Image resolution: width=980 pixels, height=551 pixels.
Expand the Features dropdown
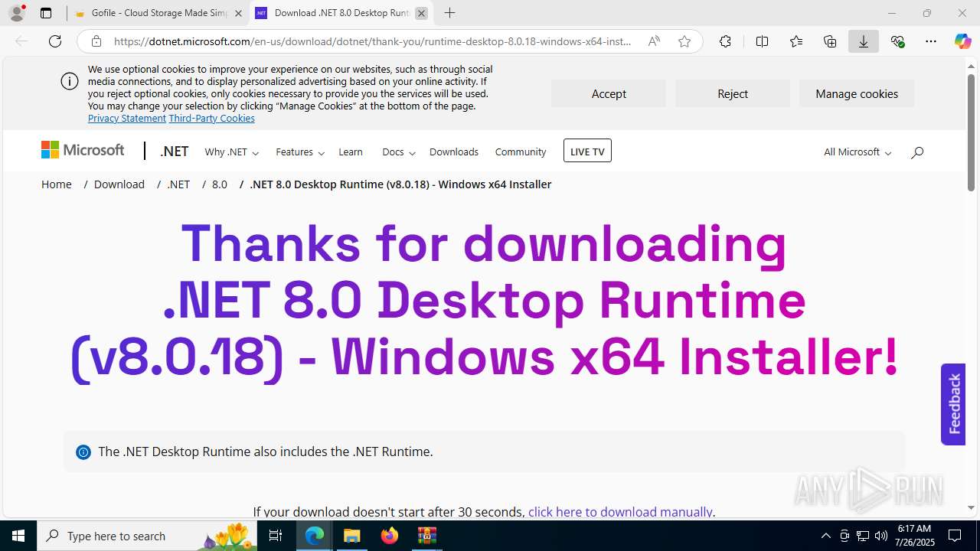click(x=300, y=152)
